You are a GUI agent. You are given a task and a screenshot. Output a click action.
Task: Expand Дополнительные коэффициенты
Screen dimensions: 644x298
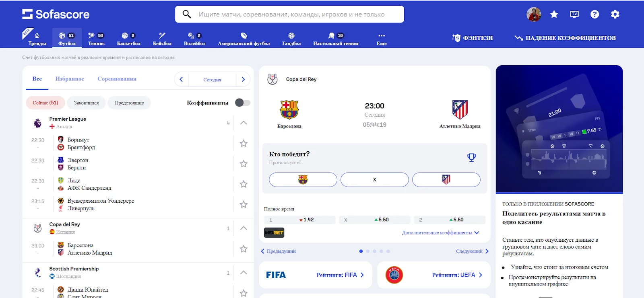(x=440, y=233)
